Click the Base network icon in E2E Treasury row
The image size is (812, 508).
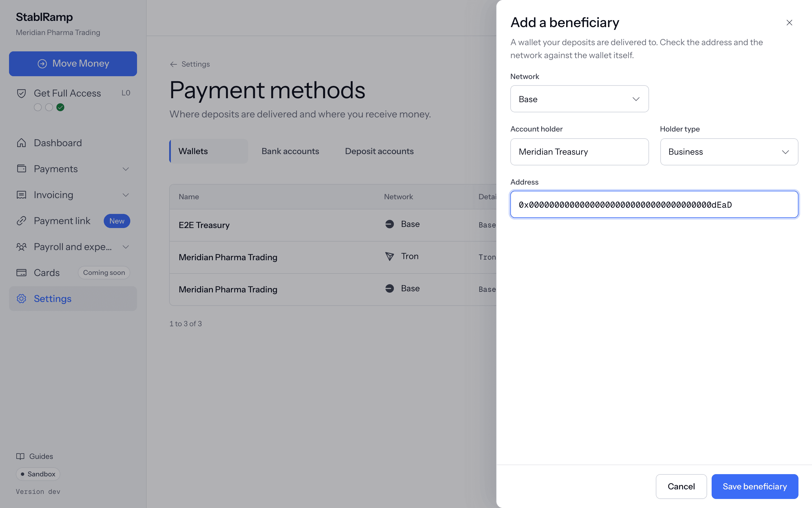[390, 224]
